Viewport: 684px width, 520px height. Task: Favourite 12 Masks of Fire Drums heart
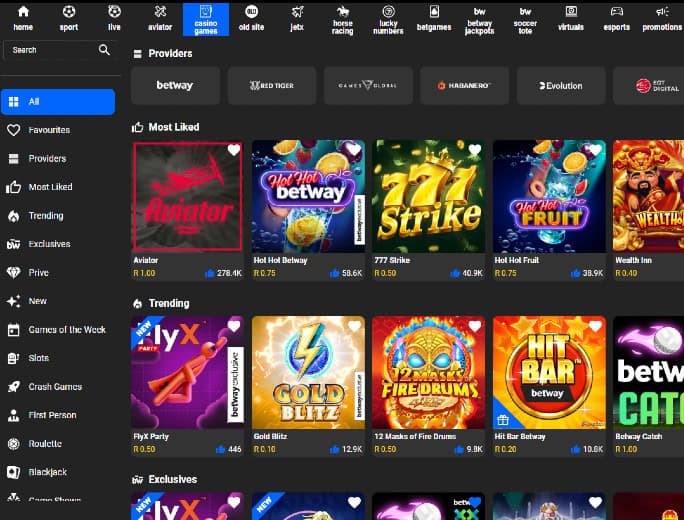pyautogui.click(x=475, y=326)
